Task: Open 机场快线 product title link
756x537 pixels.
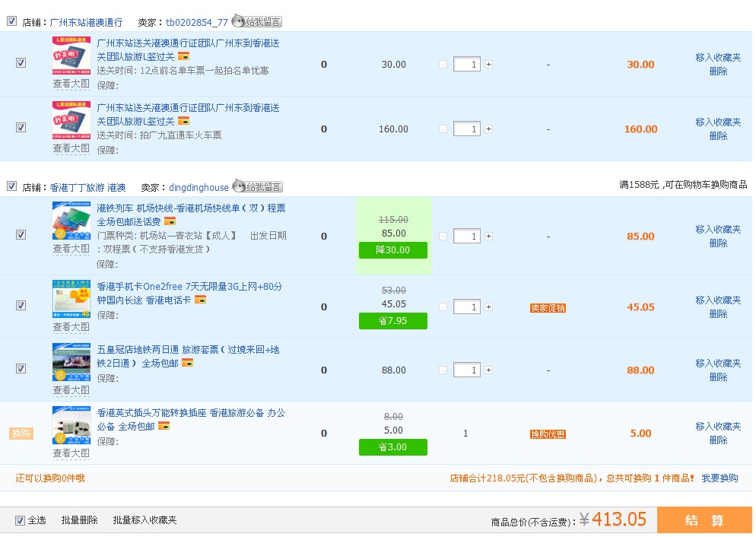Action: click(x=191, y=215)
